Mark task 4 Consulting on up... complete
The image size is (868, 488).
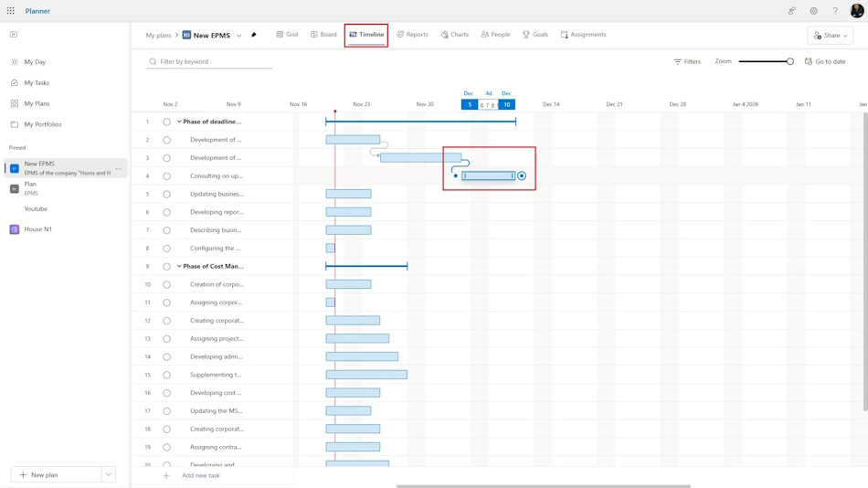(166, 176)
